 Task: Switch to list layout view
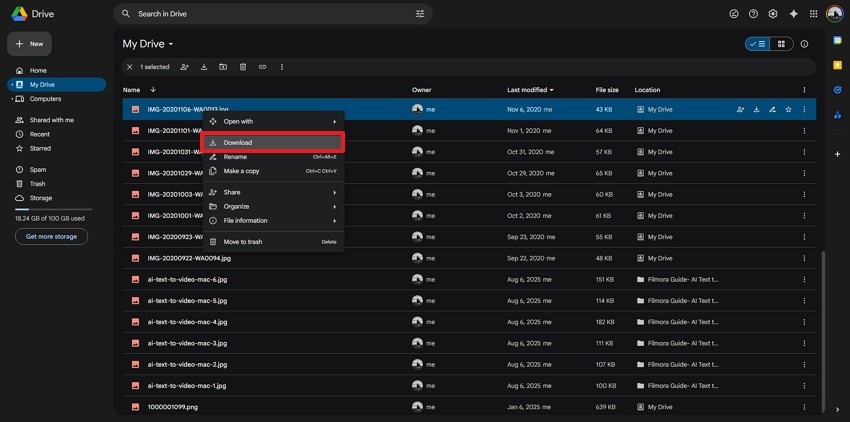tap(758, 44)
